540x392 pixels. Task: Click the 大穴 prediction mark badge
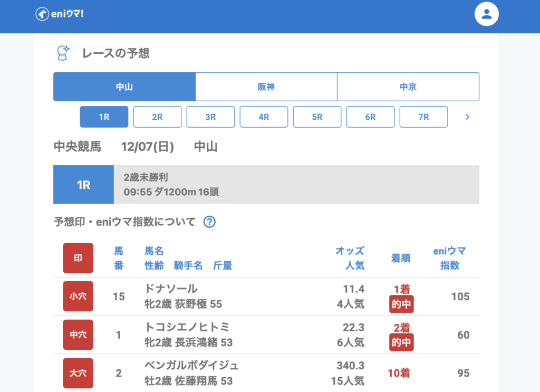click(x=78, y=373)
